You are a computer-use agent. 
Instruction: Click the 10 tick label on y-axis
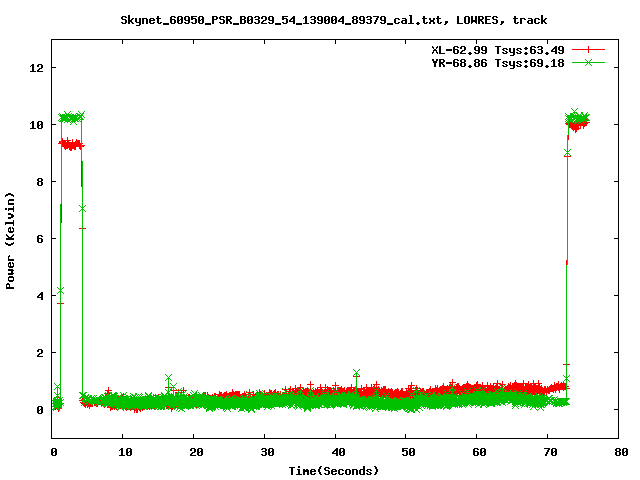[x=37, y=125]
